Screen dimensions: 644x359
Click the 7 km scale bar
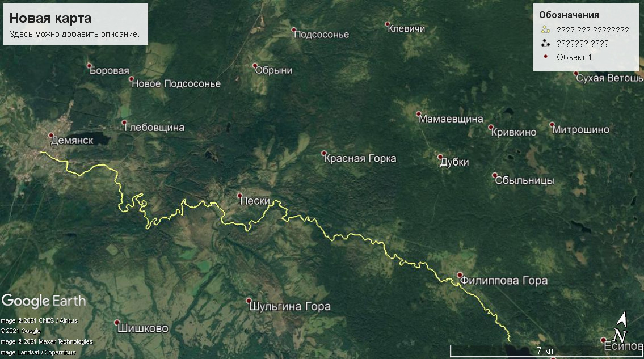click(546, 350)
